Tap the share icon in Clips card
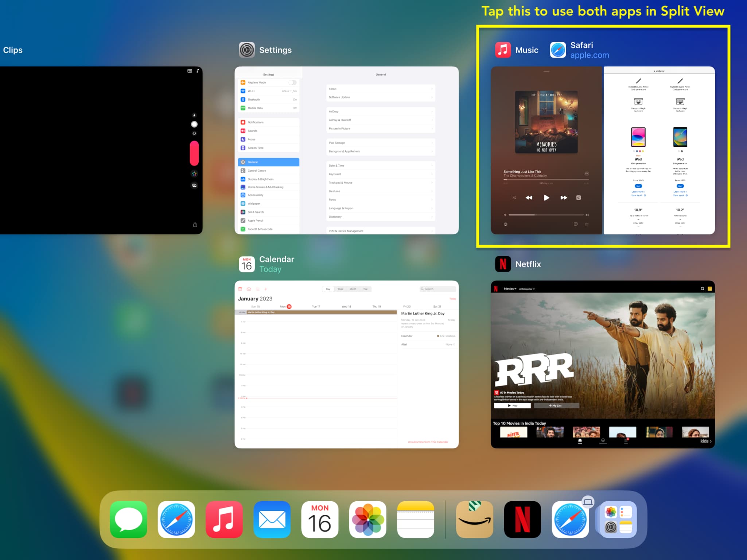Viewport: 747px width, 560px height. point(195,225)
